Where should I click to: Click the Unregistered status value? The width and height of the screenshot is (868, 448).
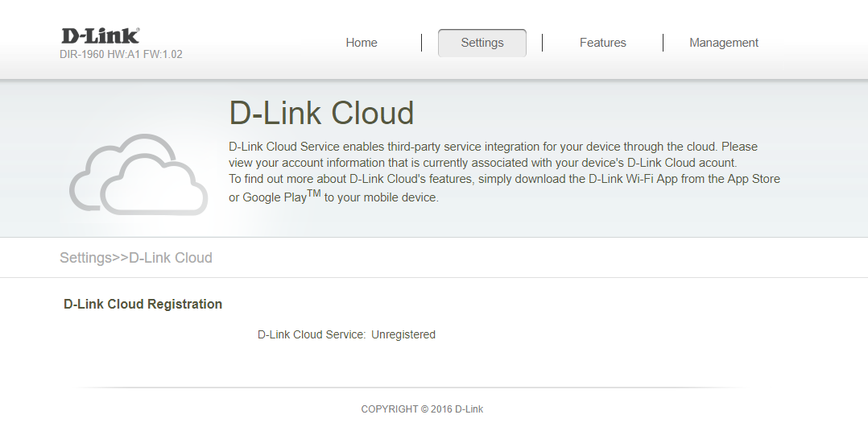pos(403,334)
